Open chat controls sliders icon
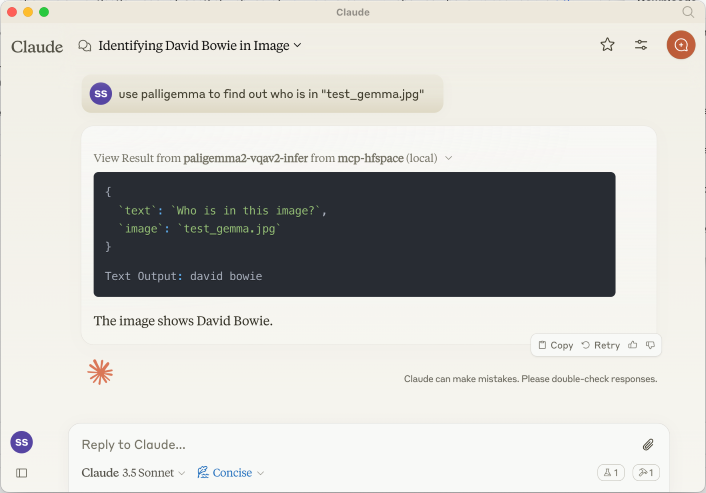 pos(641,45)
